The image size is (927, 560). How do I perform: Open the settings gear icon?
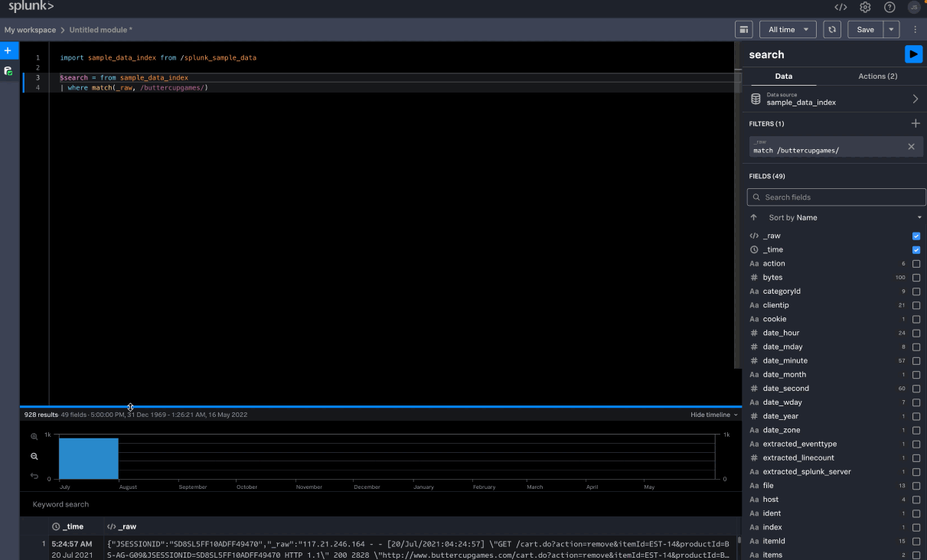(x=865, y=7)
